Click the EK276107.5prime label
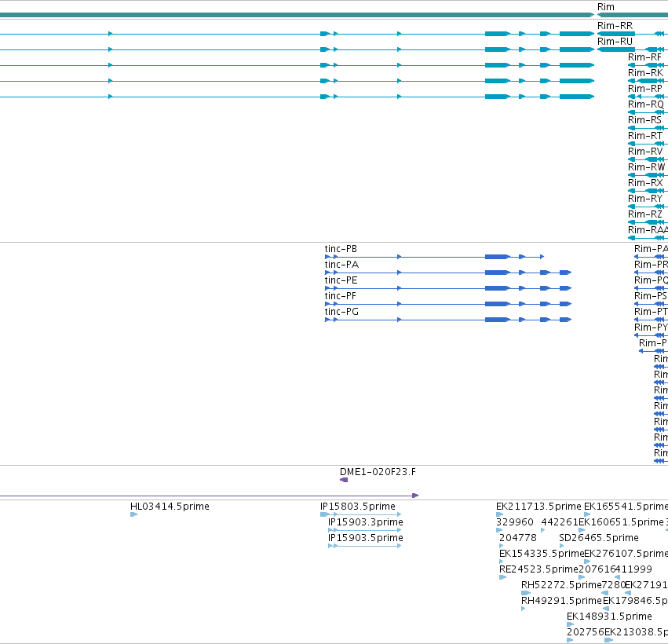 (626, 554)
